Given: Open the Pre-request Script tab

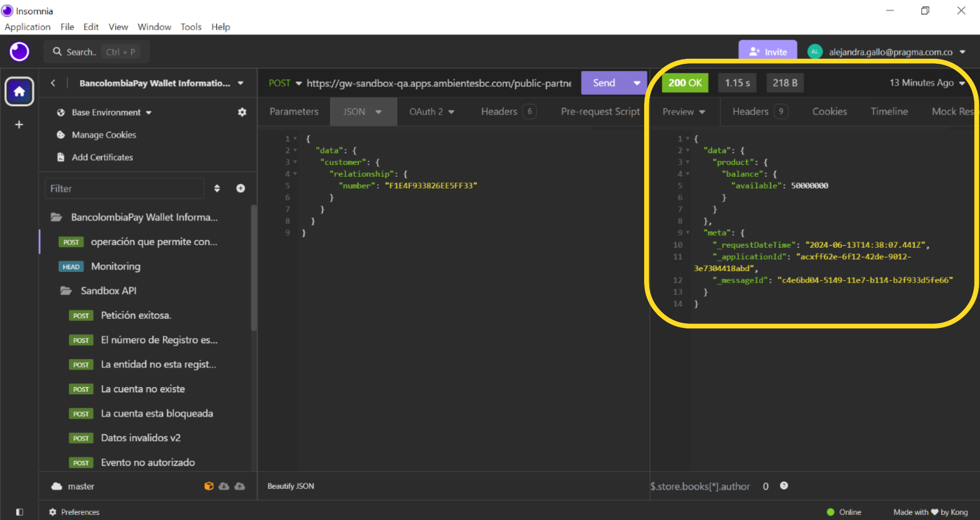Looking at the screenshot, I should coord(600,111).
